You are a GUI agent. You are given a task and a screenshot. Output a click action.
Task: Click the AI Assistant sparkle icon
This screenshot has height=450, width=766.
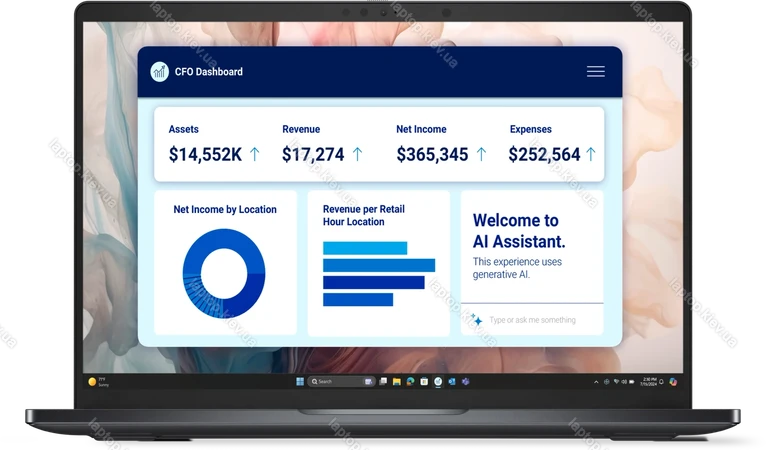476,320
